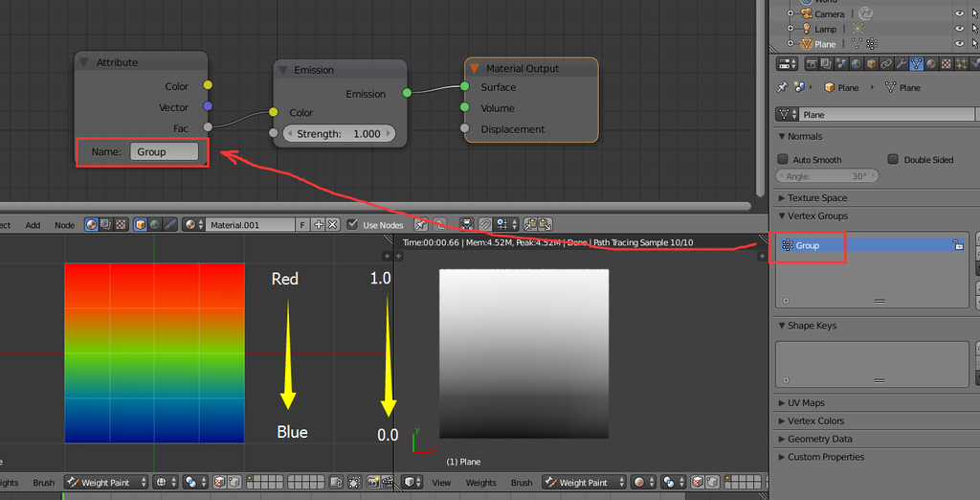Image resolution: width=980 pixels, height=500 pixels.
Task: Expand the Geometry Data panel
Action: [782, 440]
